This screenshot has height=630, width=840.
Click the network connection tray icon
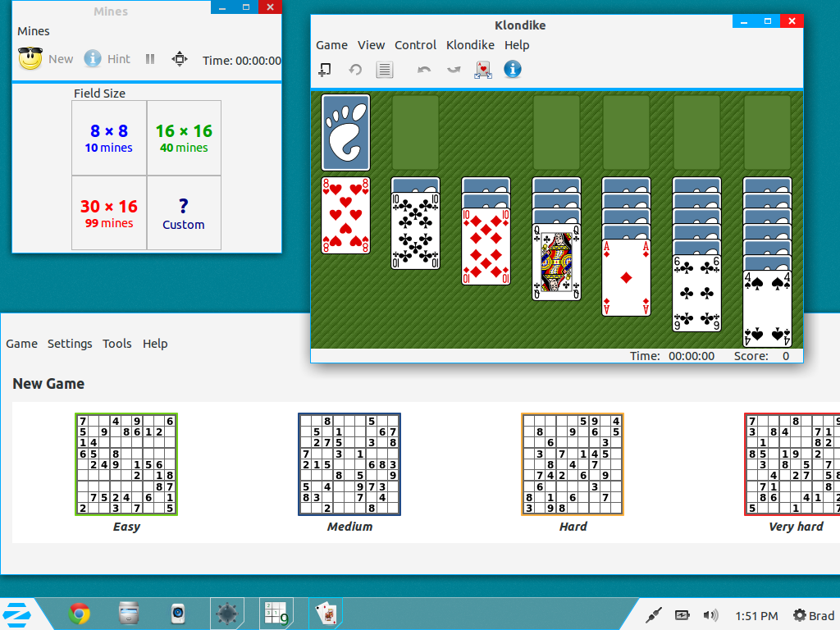click(654, 615)
